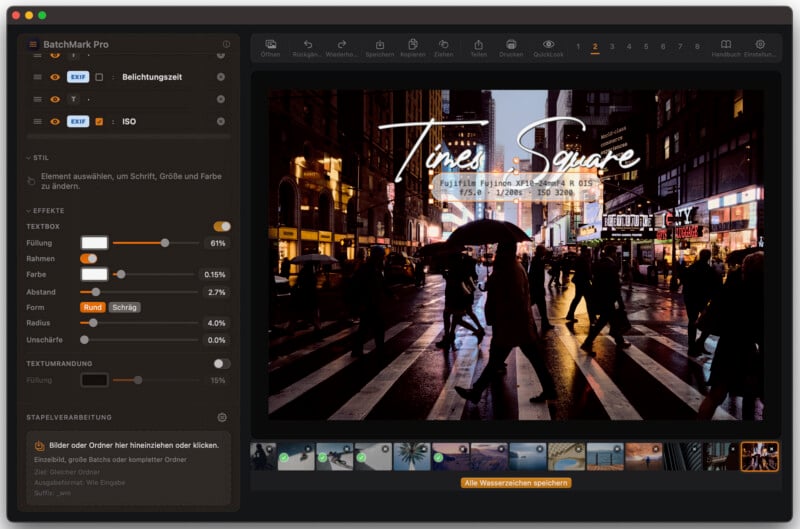
Task: Collapse the STIL section
Action: click(29, 158)
